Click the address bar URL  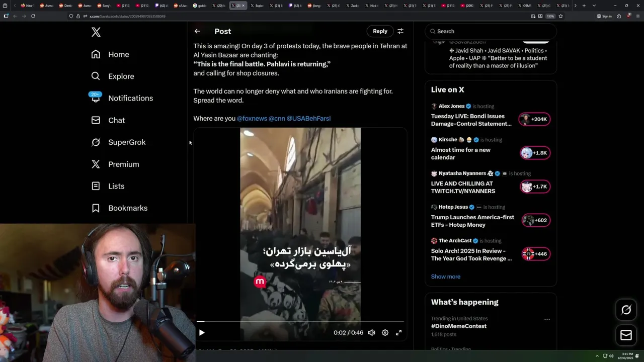pos(127,16)
